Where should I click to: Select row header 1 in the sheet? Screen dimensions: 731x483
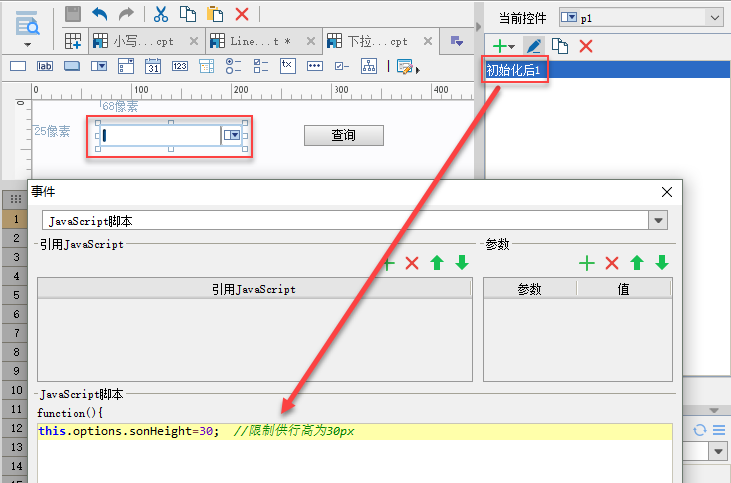coord(15,219)
